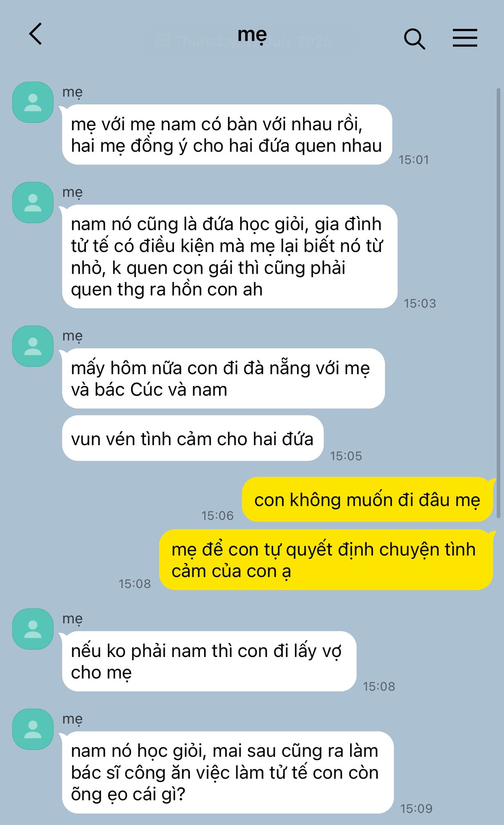
Task: Click the chat scrollbar on the right edge
Action: [x=498, y=303]
